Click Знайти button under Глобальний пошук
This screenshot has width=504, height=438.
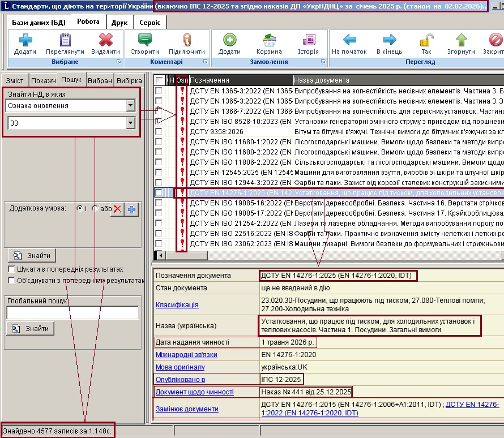pos(31,328)
